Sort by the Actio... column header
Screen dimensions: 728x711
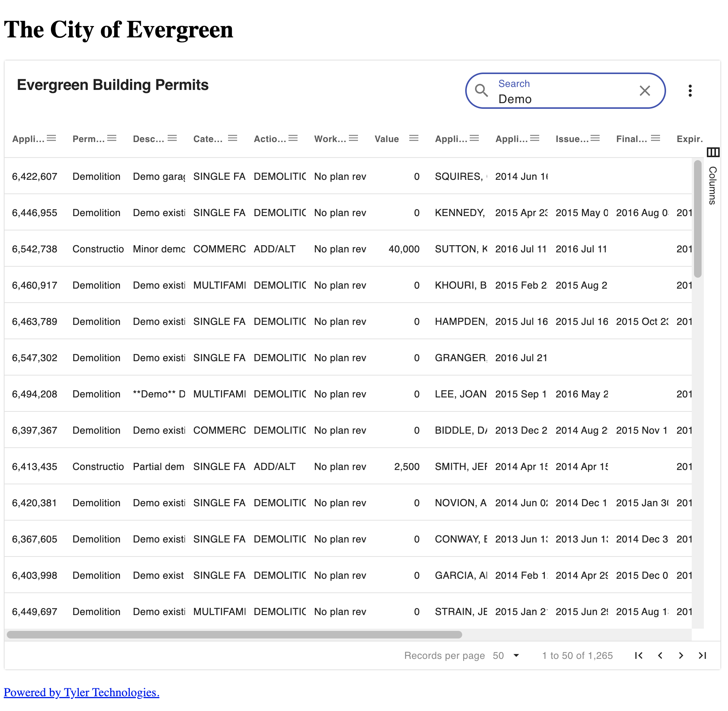click(x=270, y=139)
